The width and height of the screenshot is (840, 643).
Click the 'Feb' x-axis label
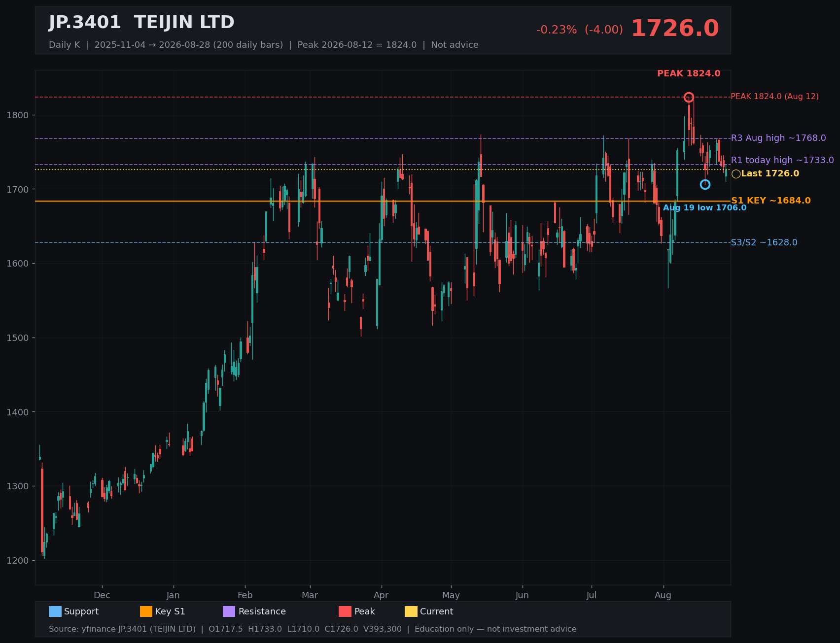tap(245, 595)
